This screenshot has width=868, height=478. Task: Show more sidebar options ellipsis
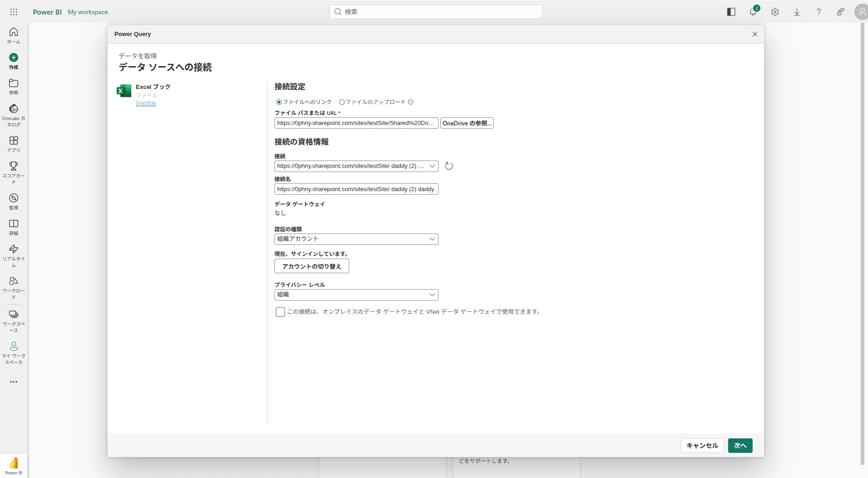pos(14,382)
